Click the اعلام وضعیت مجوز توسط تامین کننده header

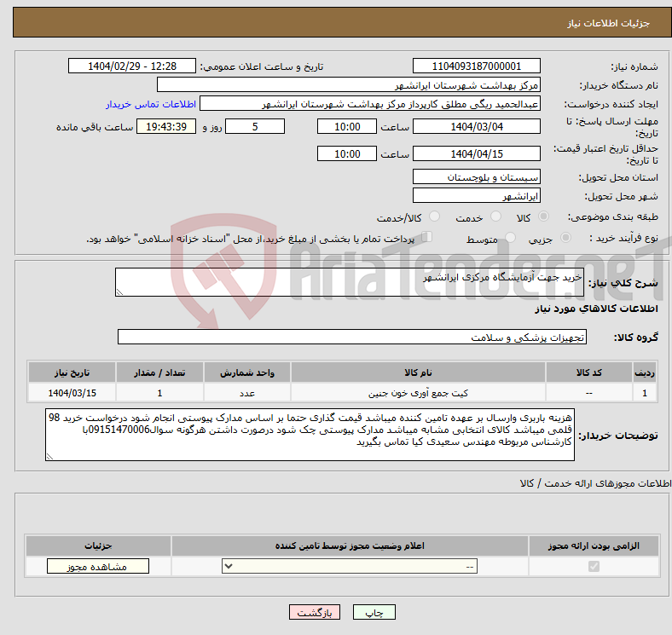coord(350,546)
